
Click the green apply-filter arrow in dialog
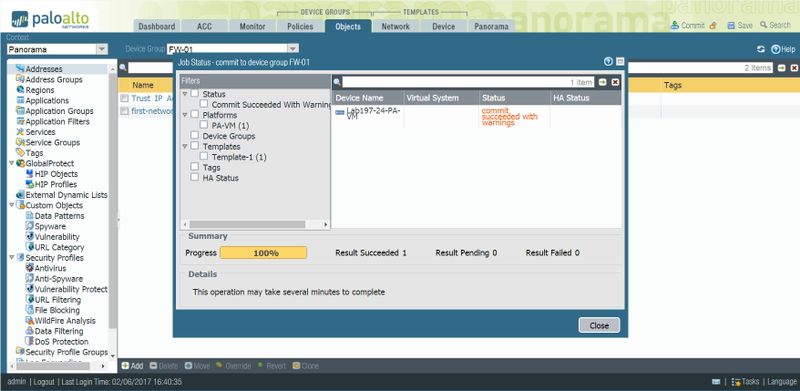(x=603, y=82)
